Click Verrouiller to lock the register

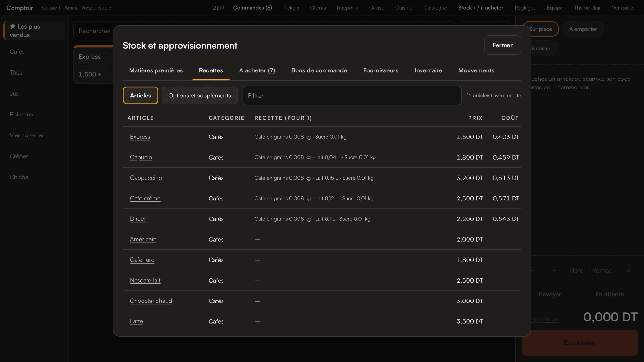coord(623,8)
